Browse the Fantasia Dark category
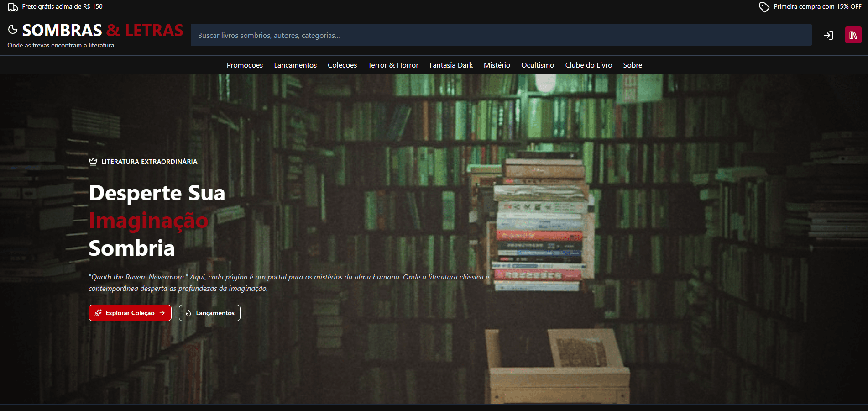This screenshot has width=868, height=411. click(451, 65)
